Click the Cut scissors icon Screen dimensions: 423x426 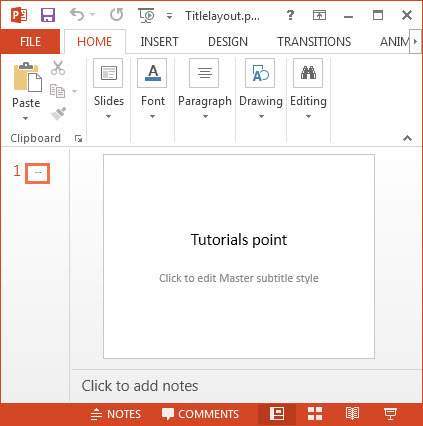pyautogui.click(x=58, y=68)
